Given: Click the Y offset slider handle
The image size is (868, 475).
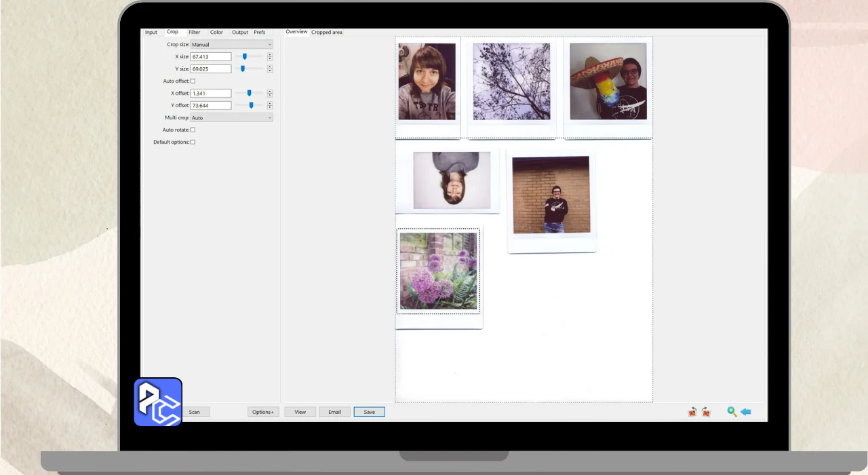Looking at the screenshot, I should (x=252, y=105).
